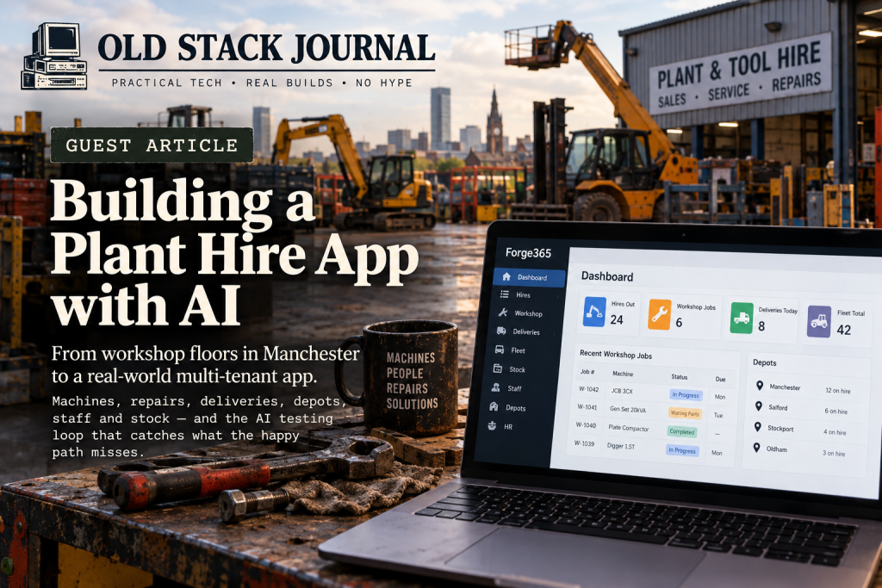The image size is (882, 588).
Task: Click the Salford depot name
Action: (x=778, y=407)
